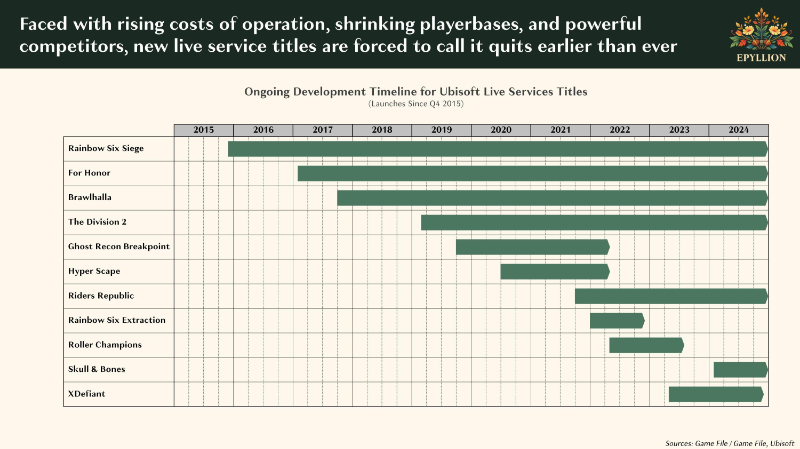Click the Roller Champions timeline bar
The width and height of the screenshot is (800, 449).
(646, 345)
